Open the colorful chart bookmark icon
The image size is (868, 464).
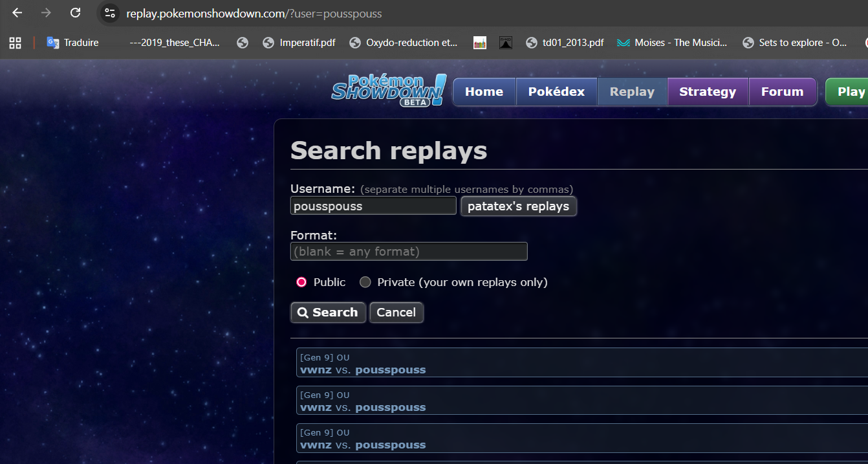[x=479, y=43]
